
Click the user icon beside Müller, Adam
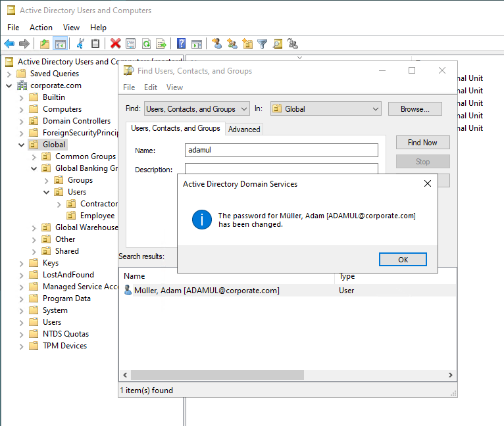(128, 290)
